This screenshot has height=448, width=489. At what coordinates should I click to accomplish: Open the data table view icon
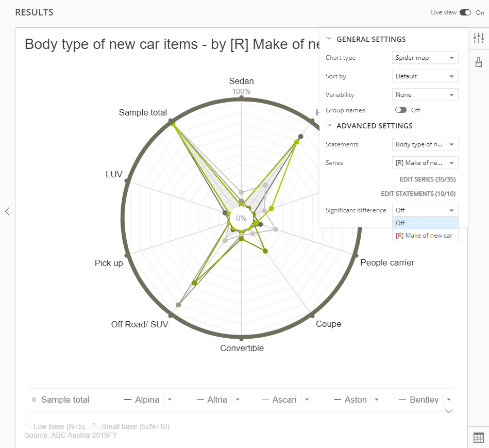pyautogui.click(x=478, y=438)
